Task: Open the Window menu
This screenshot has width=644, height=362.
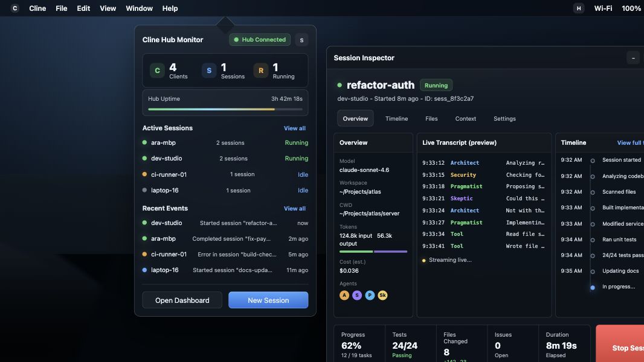Action: click(x=139, y=8)
